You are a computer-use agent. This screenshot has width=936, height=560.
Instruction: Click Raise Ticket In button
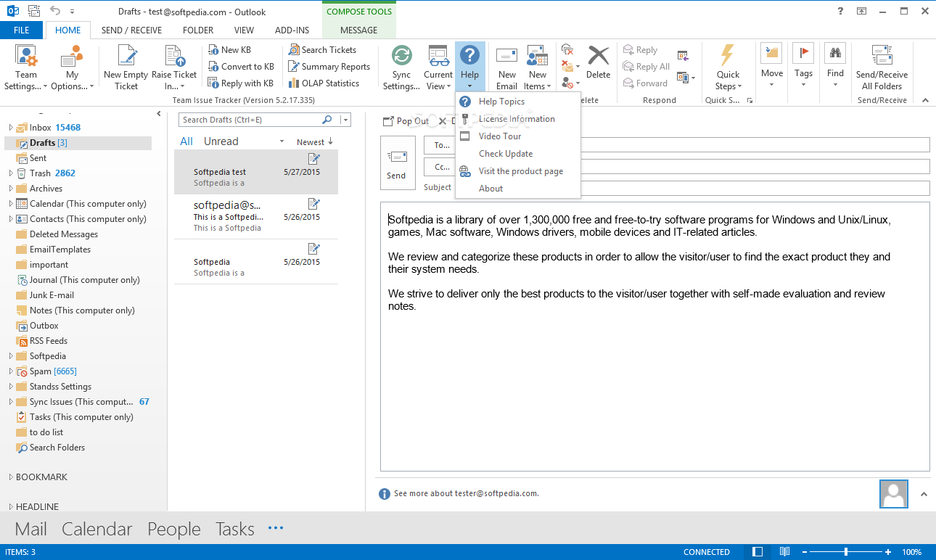pyautogui.click(x=174, y=67)
